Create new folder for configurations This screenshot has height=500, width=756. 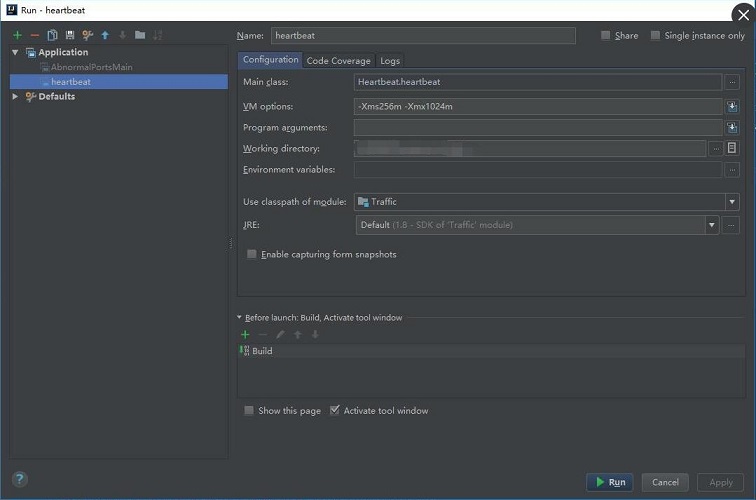pos(140,35)
